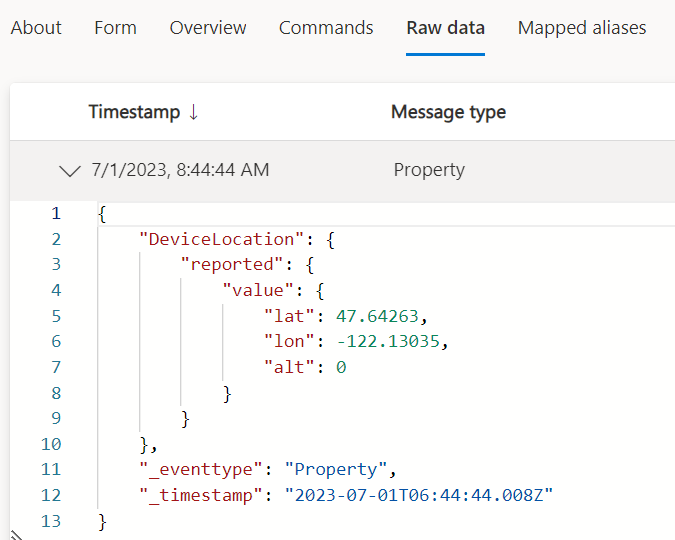675x540 pixels.
Task: Click the "value" key on line 4
Action: point(258,290)
